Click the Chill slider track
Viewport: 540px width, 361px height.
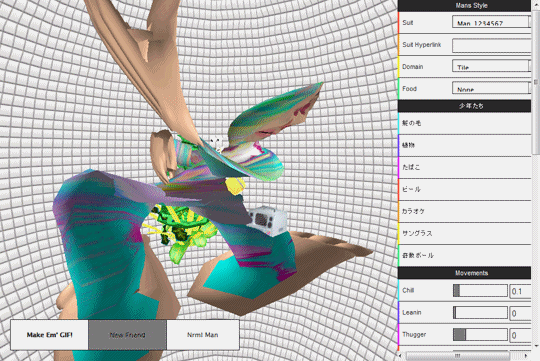pos(480,291)
